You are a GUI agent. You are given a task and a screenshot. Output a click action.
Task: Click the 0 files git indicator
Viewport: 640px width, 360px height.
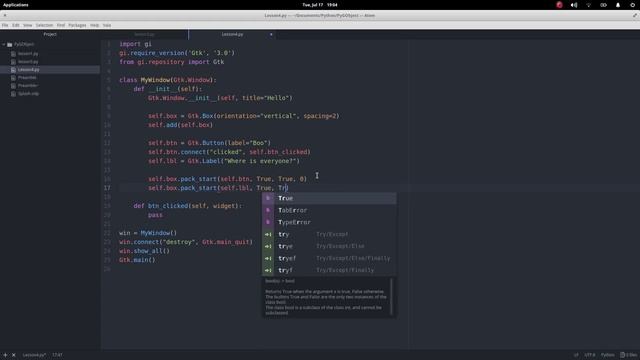click(629, 355)
